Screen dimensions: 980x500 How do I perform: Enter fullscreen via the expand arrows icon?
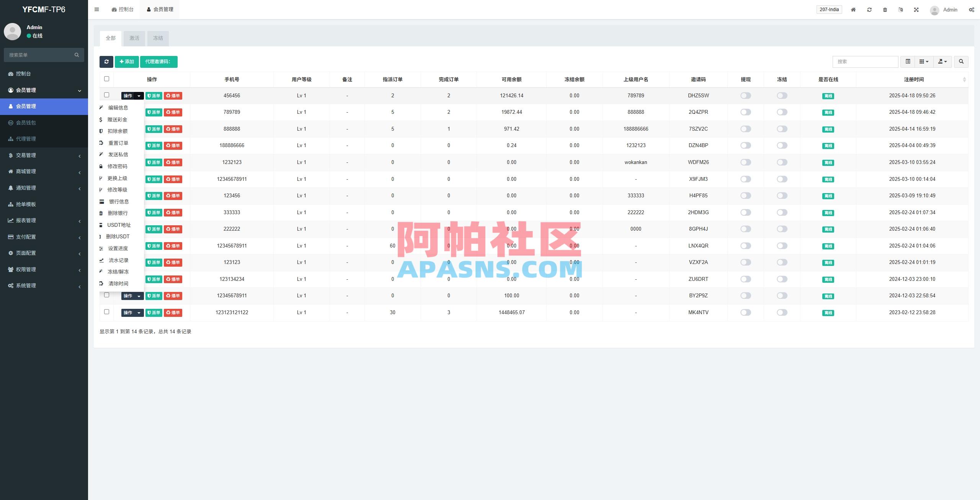pyautogui.click(x=916, y=9)
